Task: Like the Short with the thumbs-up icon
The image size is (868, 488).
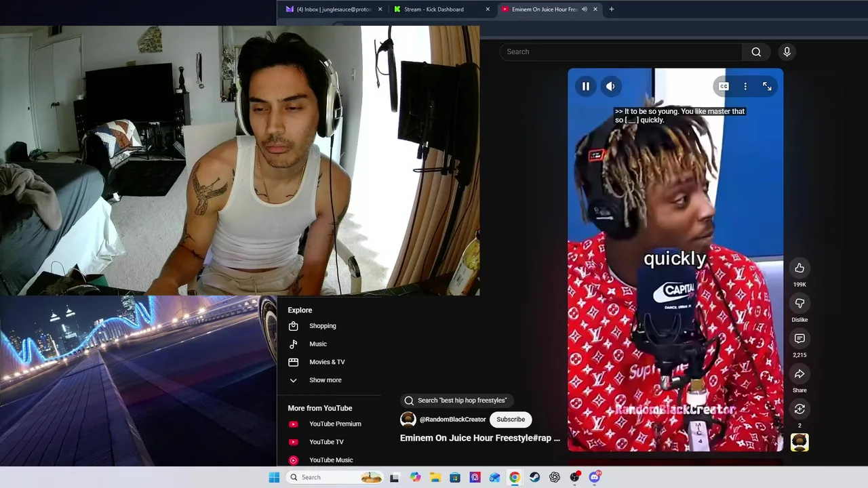Action: 800,268
